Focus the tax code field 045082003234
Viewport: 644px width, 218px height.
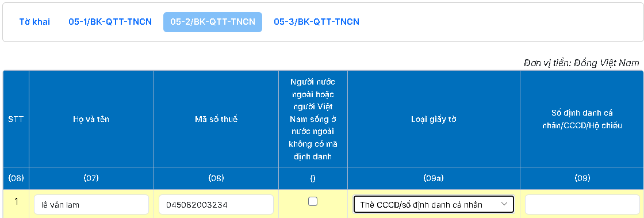click(x=216, y=204)
